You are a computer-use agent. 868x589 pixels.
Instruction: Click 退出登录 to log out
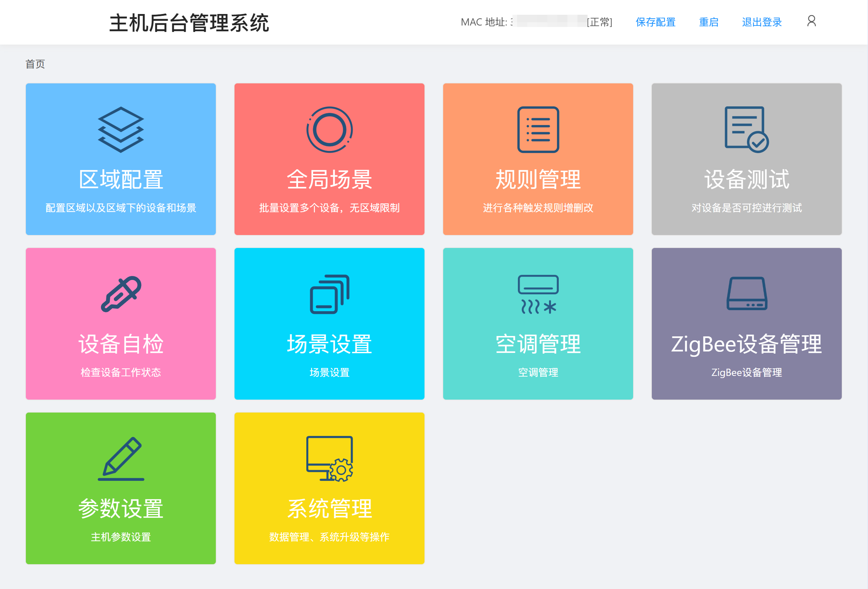pos(761,22)
